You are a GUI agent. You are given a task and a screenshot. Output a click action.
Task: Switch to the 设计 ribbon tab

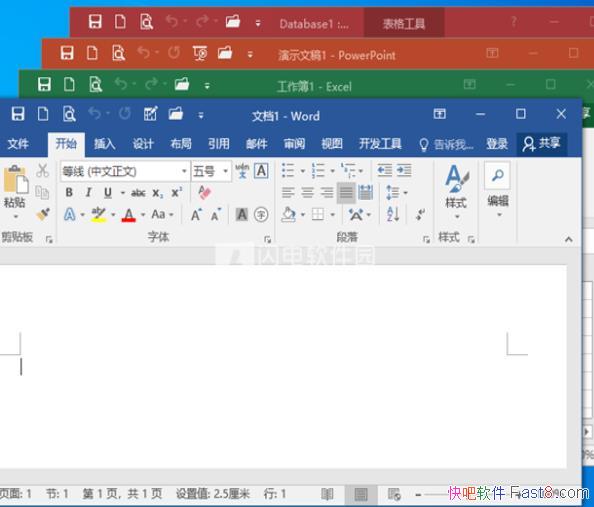pos(143,144)
